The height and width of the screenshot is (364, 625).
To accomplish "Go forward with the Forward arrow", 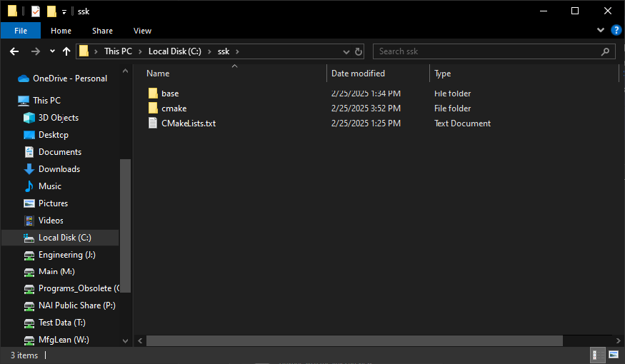I will click(x=36, y=51).
